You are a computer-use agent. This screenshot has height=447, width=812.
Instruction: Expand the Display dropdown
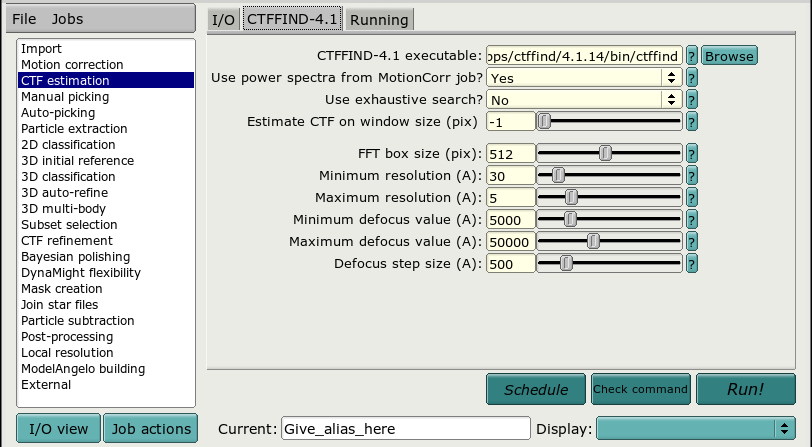click(x=695, y=428)
